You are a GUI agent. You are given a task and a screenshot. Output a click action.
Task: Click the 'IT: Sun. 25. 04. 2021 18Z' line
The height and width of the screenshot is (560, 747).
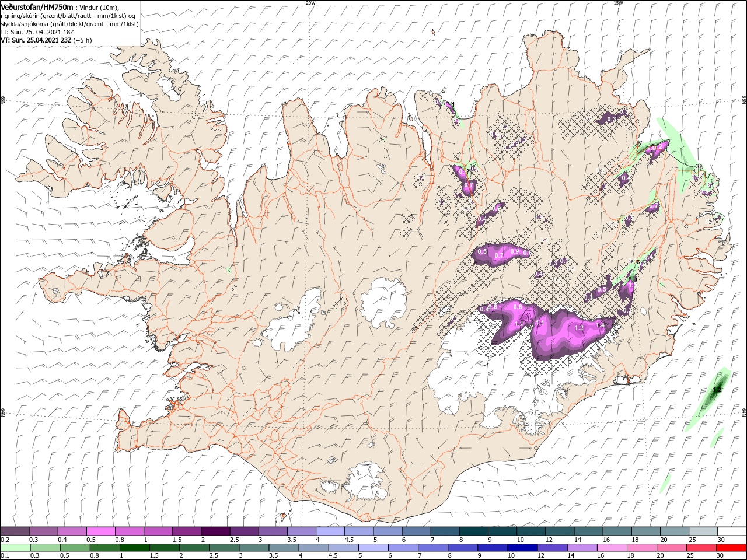pos(39,33)
